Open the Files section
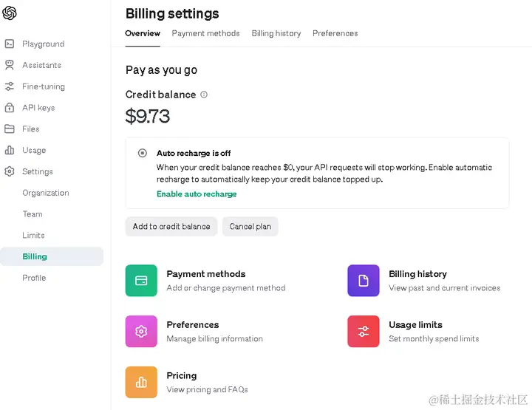 click(31, 129)
